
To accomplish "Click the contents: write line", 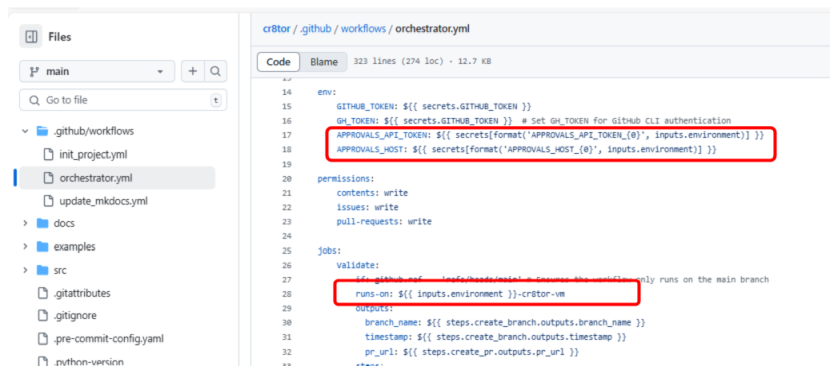I will 372,193.
